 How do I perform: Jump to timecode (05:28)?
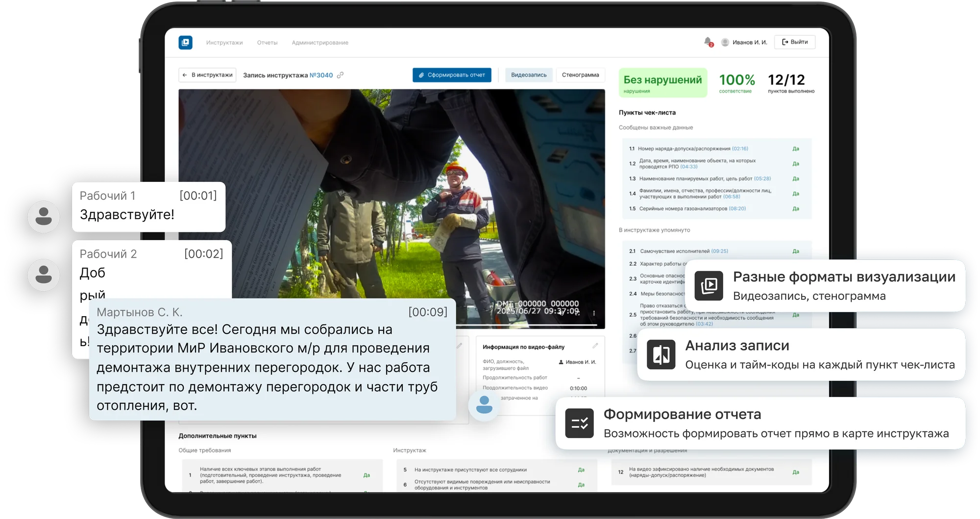click(762, 178)
